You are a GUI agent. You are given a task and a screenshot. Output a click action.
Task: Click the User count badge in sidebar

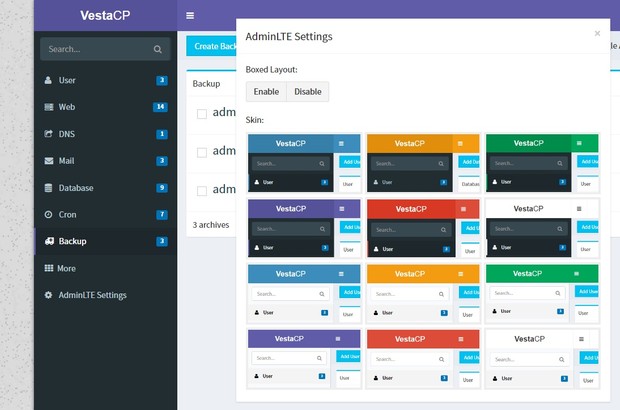point(162,80)
